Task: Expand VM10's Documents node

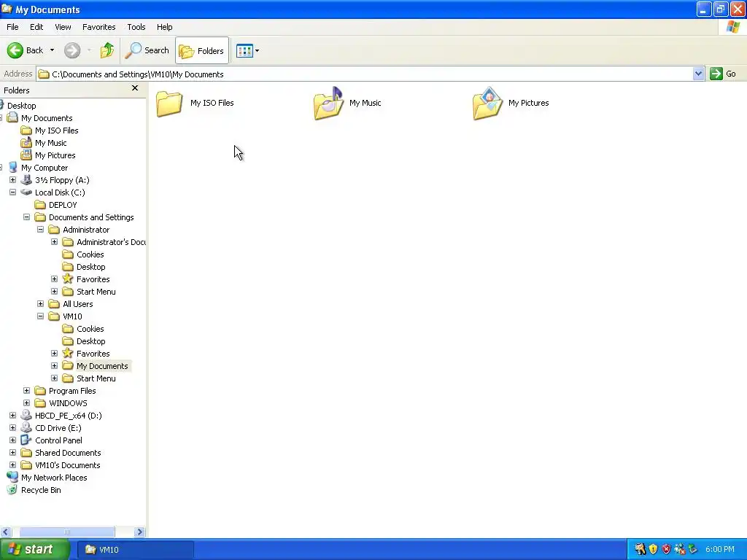Action: (x=13, y=464)
